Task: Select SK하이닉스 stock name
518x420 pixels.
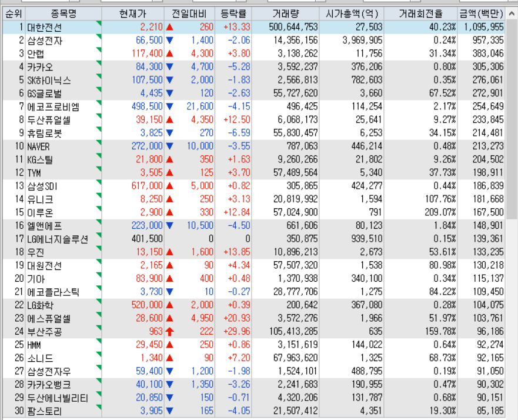Action: pyautogui.click(x=49, y=81)
